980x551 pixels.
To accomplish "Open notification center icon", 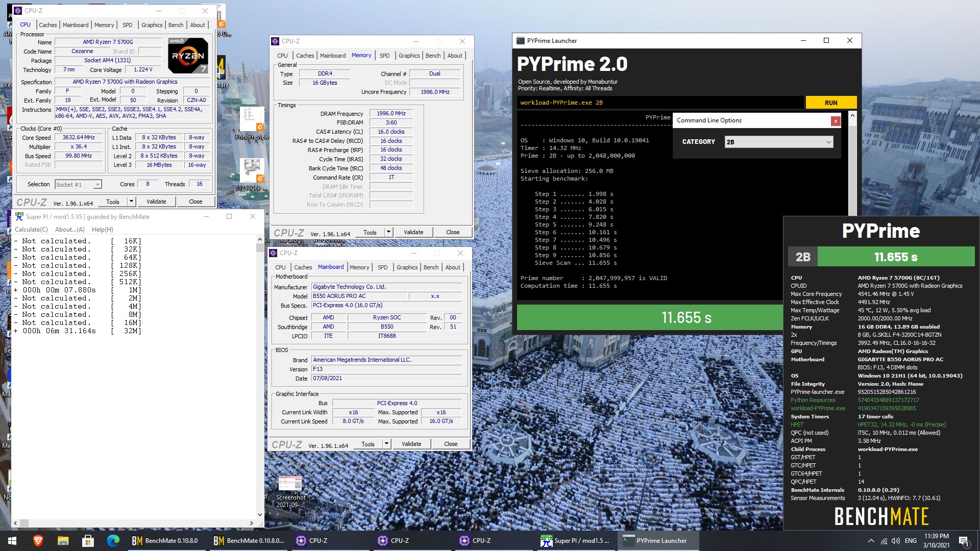I will [x=964, y=541].
